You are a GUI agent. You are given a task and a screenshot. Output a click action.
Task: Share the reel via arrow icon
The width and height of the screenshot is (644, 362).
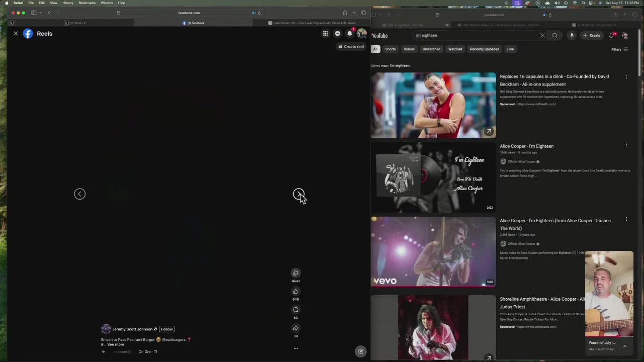coord(296,328)
